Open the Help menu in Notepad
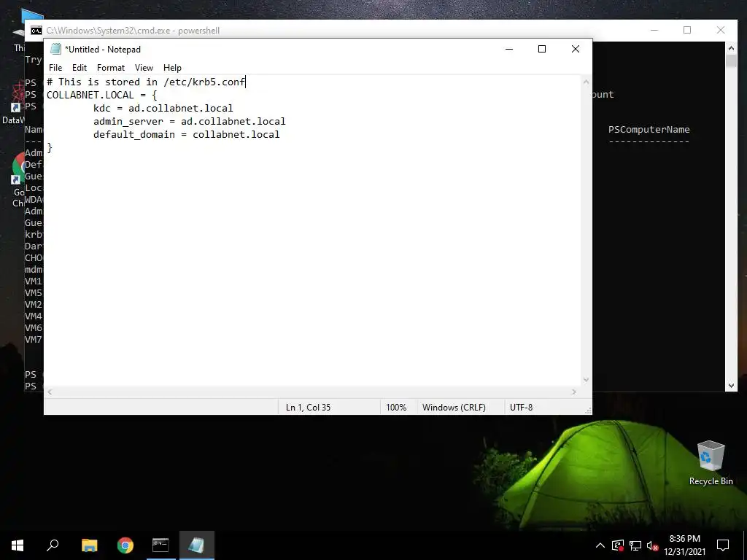This screenshot has height=560, width=747. point(172,68)
